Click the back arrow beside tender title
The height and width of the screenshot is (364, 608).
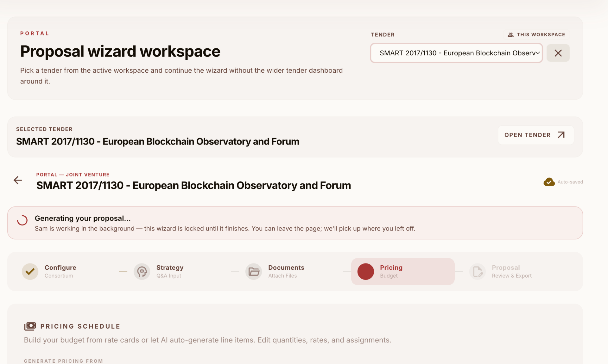[18, 180]
